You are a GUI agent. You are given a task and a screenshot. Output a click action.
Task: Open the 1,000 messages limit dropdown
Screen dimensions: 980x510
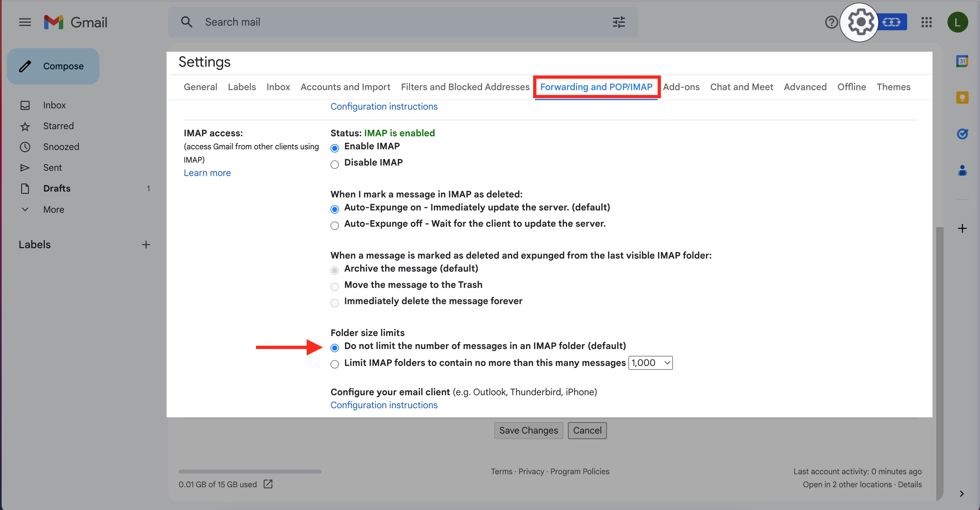(x=650, y=363)
